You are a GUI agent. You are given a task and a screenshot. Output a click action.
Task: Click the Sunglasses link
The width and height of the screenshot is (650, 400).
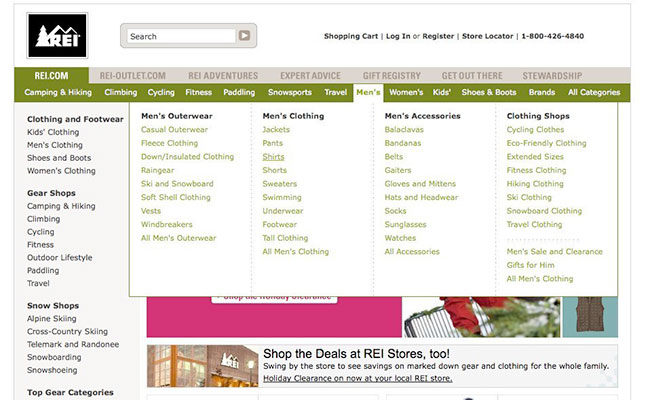pyautogui.click(x=405, y=225)
